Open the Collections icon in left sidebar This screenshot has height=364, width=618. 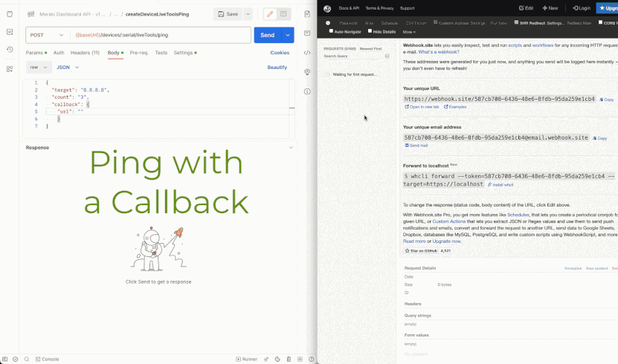pyautogui.click(x=10, y=14)
